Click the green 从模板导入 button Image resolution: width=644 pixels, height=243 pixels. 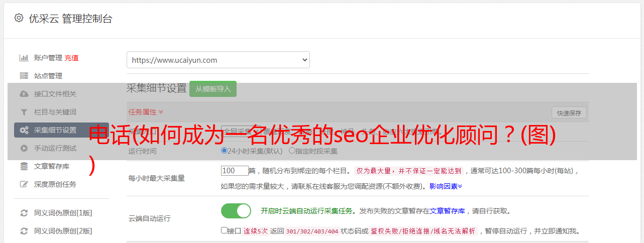[x=213, y=89]
